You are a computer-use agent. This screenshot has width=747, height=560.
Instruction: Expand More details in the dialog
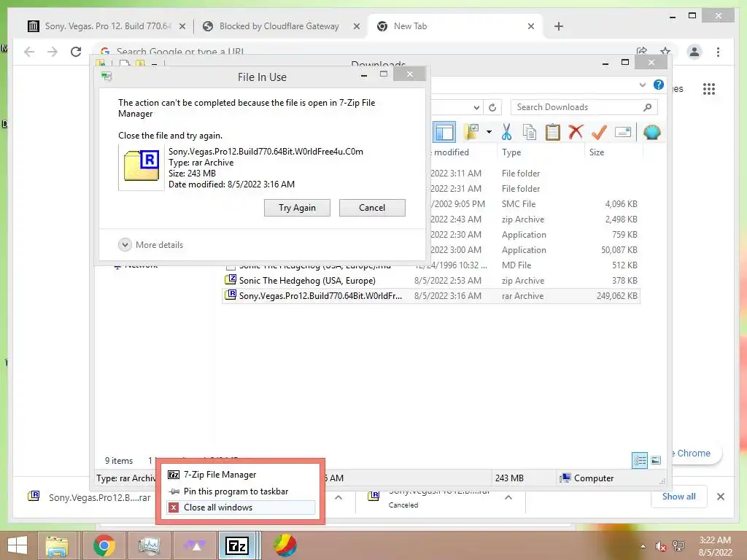(x=151, y=245)
